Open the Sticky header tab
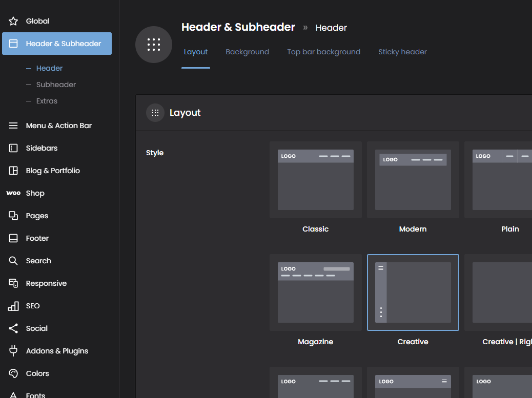Image resolution: width=532 pixels, height=398 pixels. click(402, 52)
